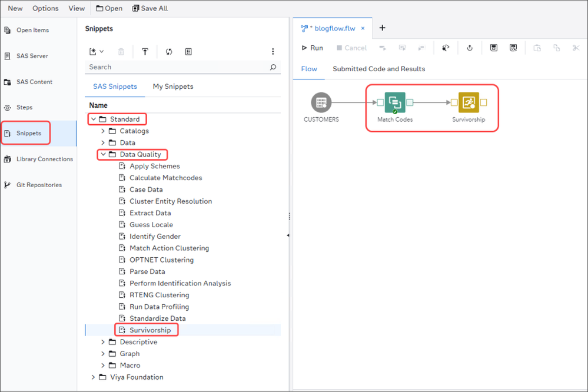
Task: Open the Open Items pane
Action: tap(32, 30)
